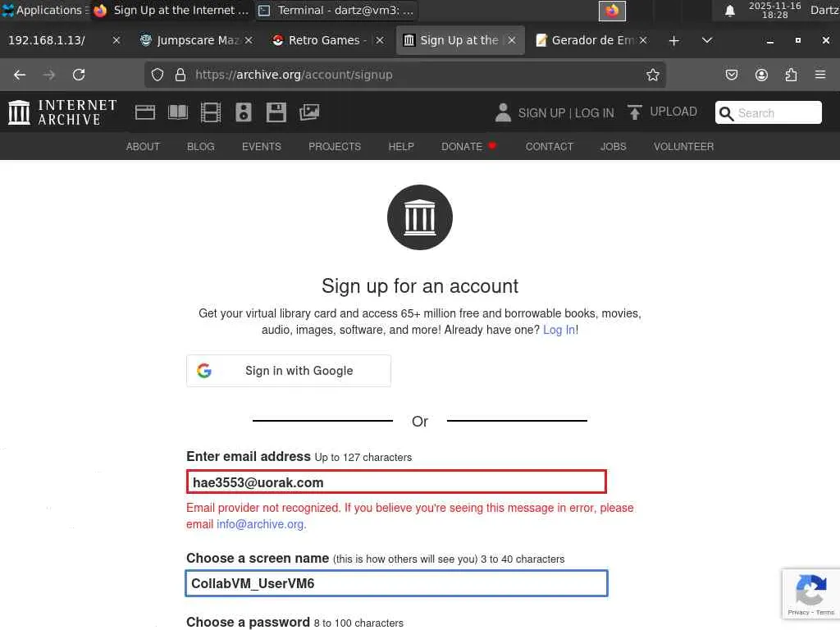This screenshot has height=630, width=840.
Task: Click reCAPTCHA Privacy link
Action: tap(798, 612)
